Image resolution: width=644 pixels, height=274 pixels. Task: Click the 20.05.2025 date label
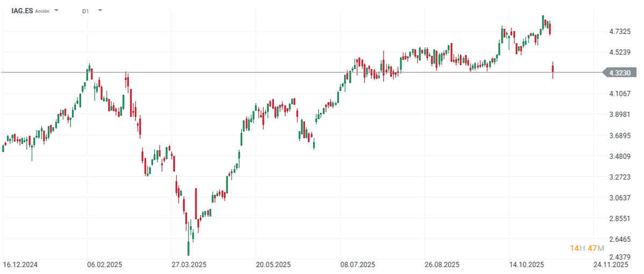click(274, 265)
